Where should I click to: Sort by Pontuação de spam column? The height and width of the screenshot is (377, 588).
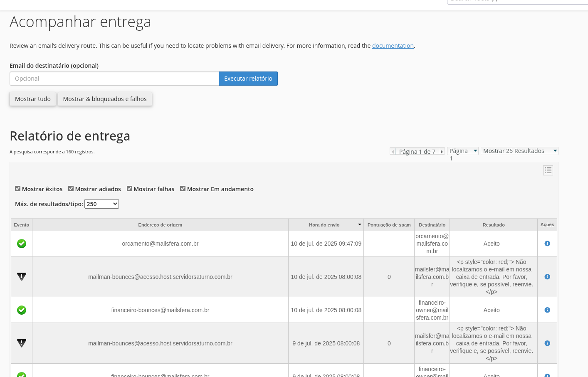pos(389,225)
